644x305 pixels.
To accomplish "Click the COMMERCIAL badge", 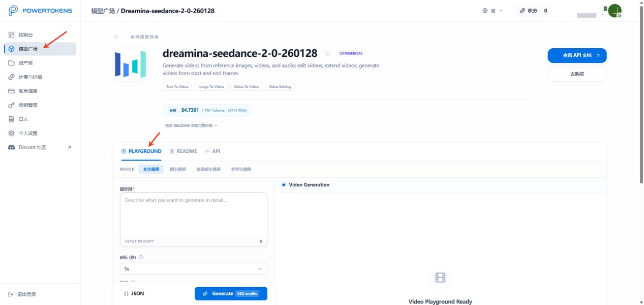I will 351,53.
